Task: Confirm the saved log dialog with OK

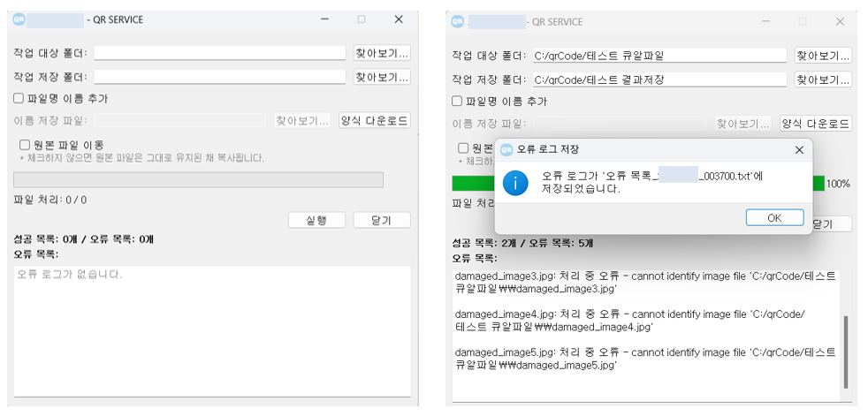Action: point(774,218)
